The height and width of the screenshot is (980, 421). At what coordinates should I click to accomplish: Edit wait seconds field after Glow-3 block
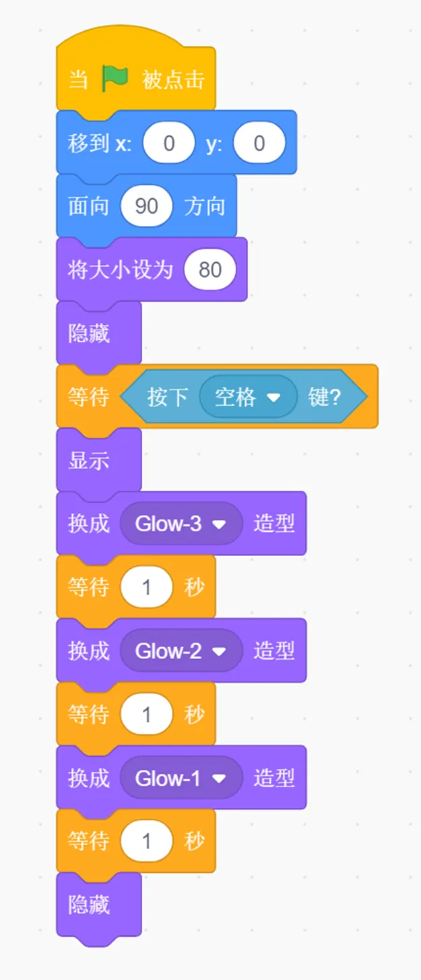point(146,588)
